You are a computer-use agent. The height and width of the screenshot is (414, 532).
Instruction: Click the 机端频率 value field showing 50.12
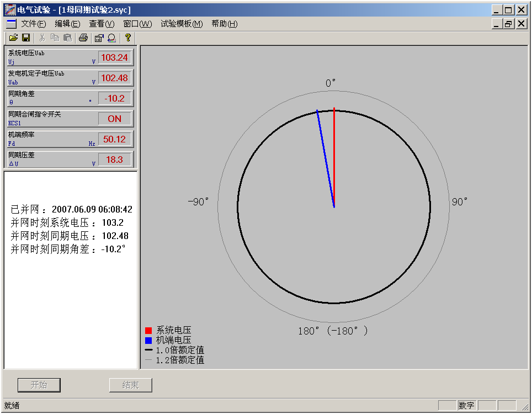click(115, 139)
